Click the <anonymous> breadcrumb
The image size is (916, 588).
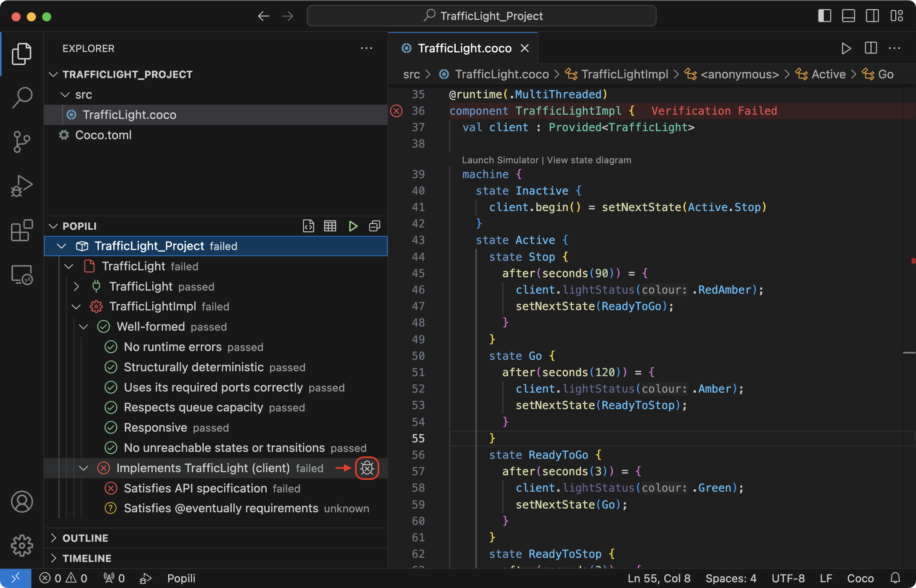739,74
